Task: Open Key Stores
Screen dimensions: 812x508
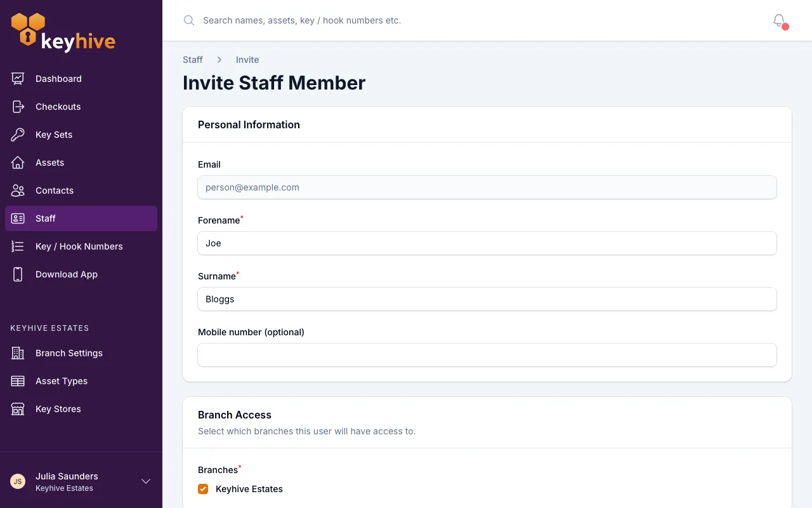Action: 81,409
